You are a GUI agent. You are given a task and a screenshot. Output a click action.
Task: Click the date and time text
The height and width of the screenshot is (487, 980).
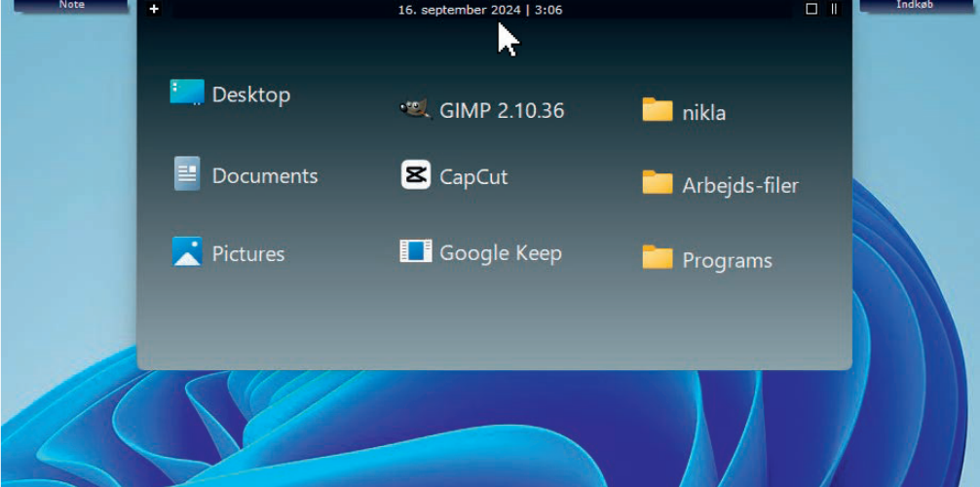(480, 10)
